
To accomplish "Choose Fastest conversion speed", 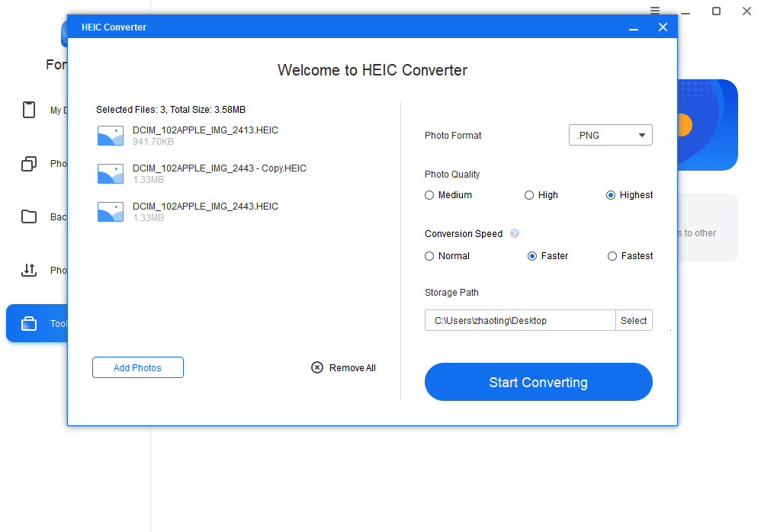I will [x=612, y=256].
